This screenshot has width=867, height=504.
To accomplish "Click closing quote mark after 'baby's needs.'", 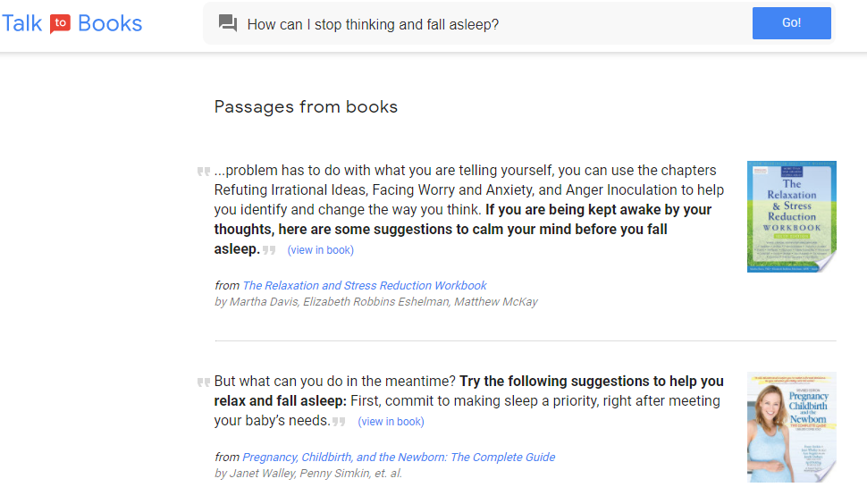I will pyautogui.click(x=339, y=422).
